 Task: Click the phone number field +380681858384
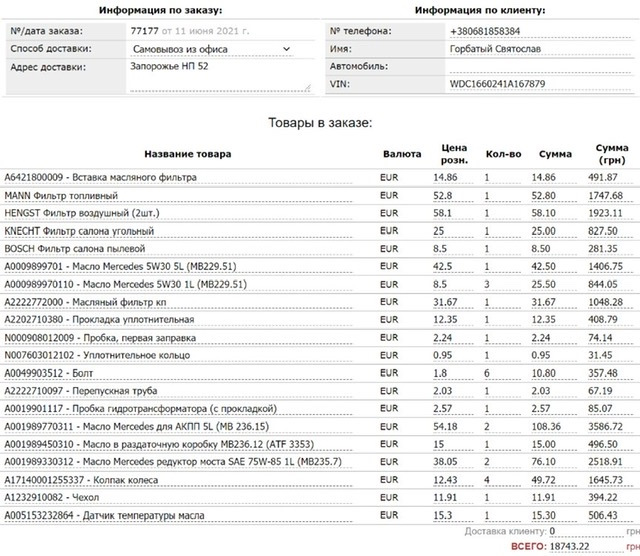tap(540, 31)
